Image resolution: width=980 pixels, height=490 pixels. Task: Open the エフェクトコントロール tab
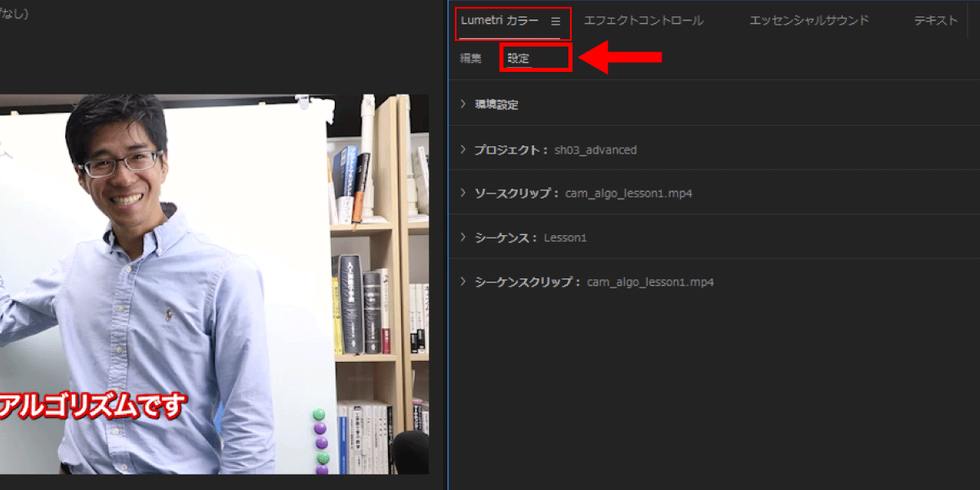click(x=643, y=21)
